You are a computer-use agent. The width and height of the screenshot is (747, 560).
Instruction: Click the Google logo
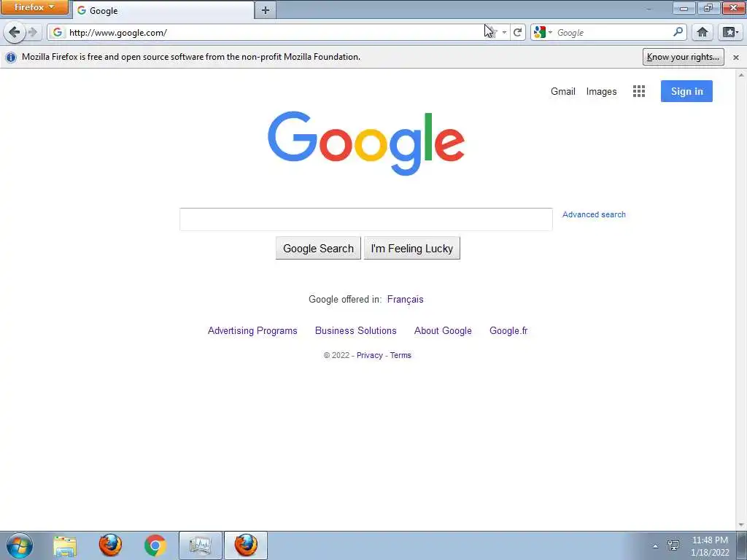click(366, 143)
